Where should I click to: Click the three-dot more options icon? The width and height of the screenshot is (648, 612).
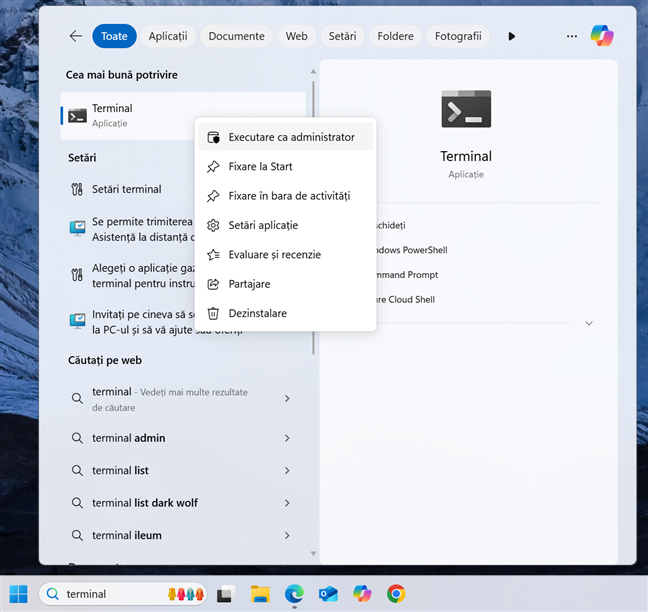572,36
